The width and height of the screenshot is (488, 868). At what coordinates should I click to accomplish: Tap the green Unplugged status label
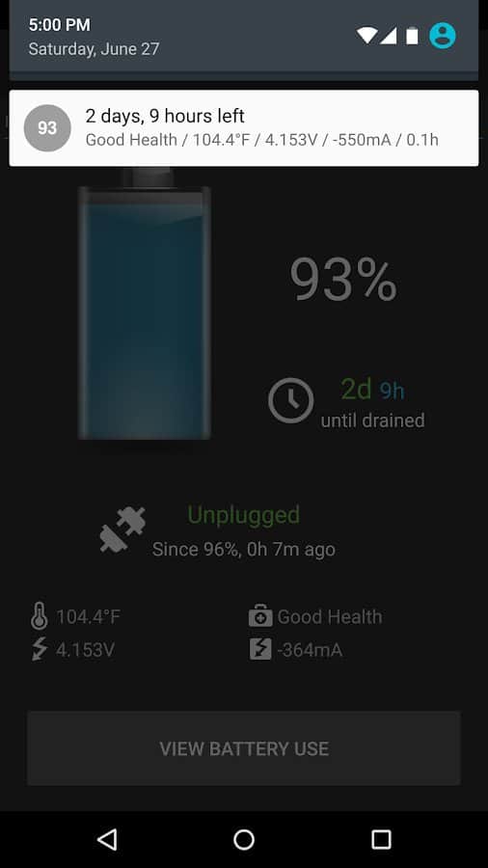pos(243,515)
